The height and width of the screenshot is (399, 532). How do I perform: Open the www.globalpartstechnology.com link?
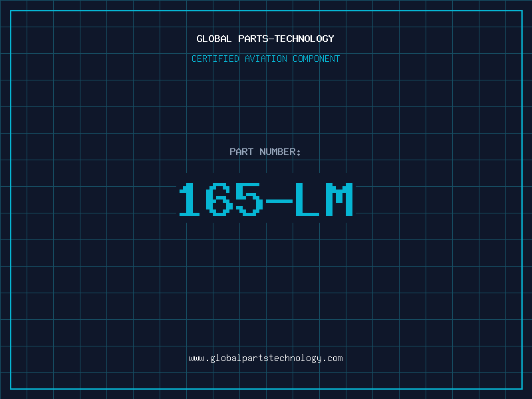tap(265, 358)
